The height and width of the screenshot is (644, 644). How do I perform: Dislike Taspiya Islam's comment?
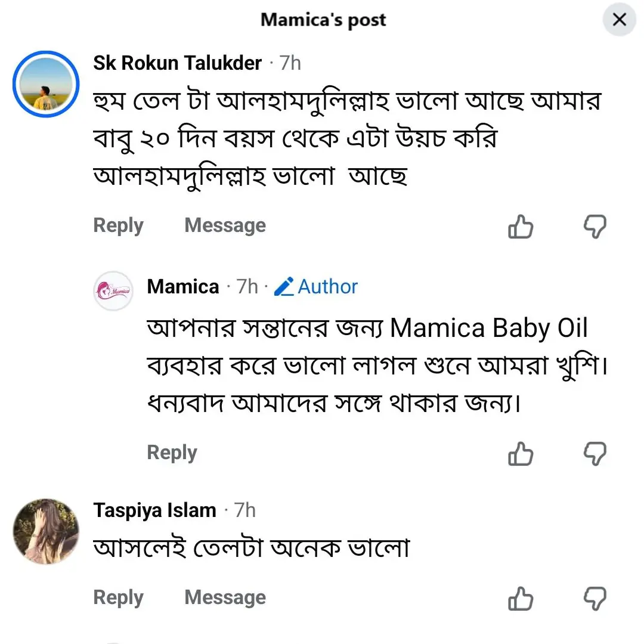coord(594,598)
